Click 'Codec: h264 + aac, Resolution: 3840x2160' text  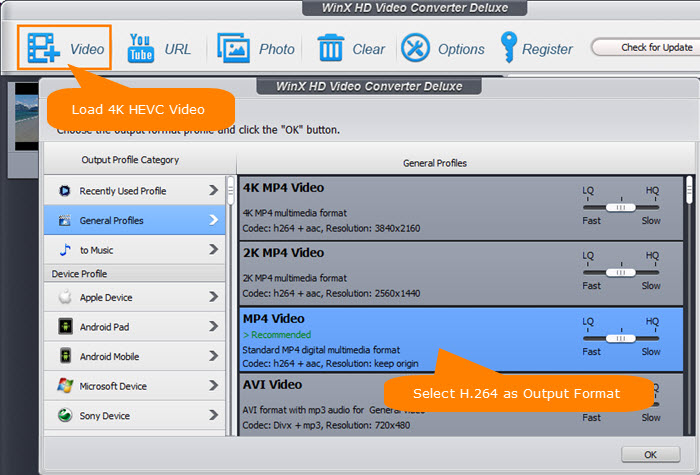click(331, 228)
